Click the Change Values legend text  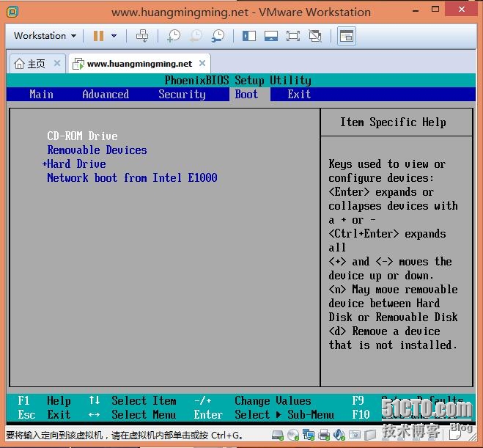click(273, 400)
